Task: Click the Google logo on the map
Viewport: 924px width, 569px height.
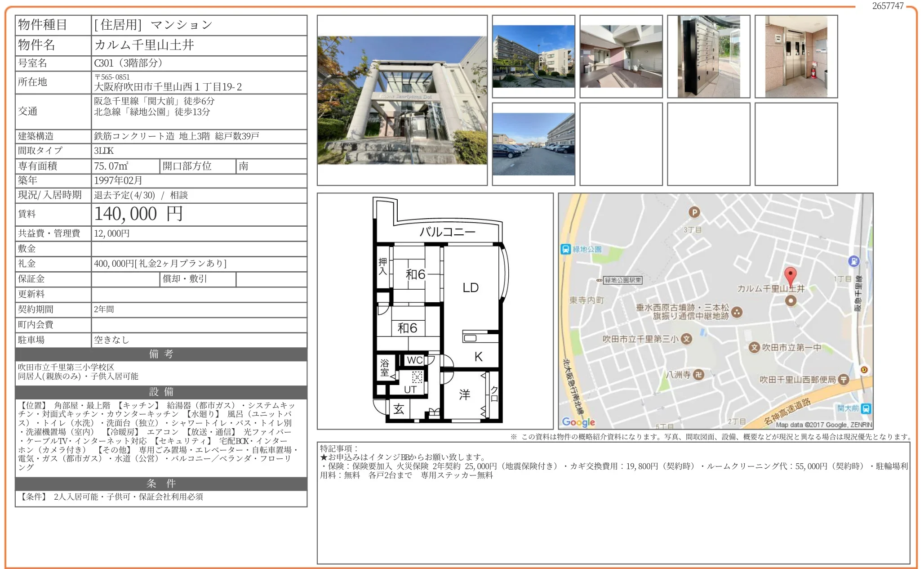Action: pos(578,422)
